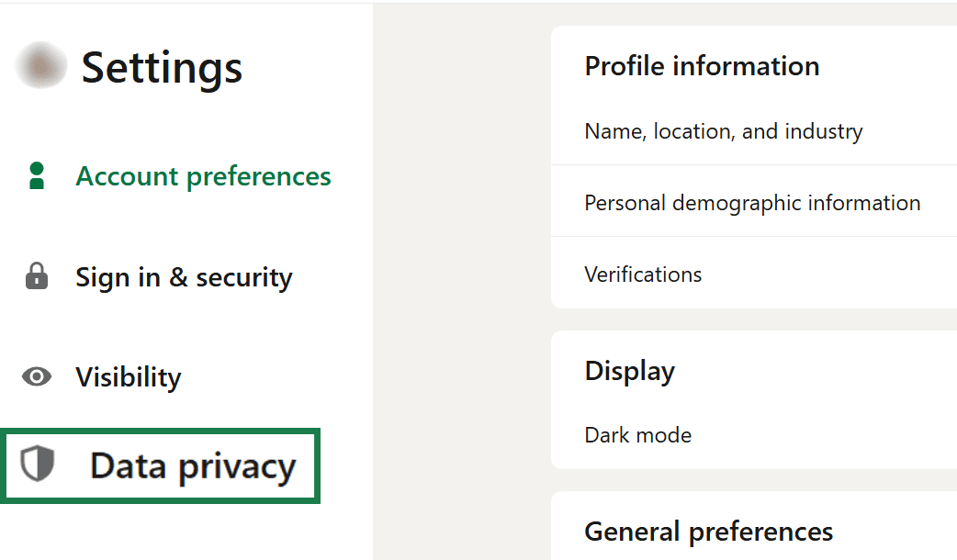Select the highlighted Data privacy section
Viewport: 957px width, 560px height.
[x=191, y=466]
